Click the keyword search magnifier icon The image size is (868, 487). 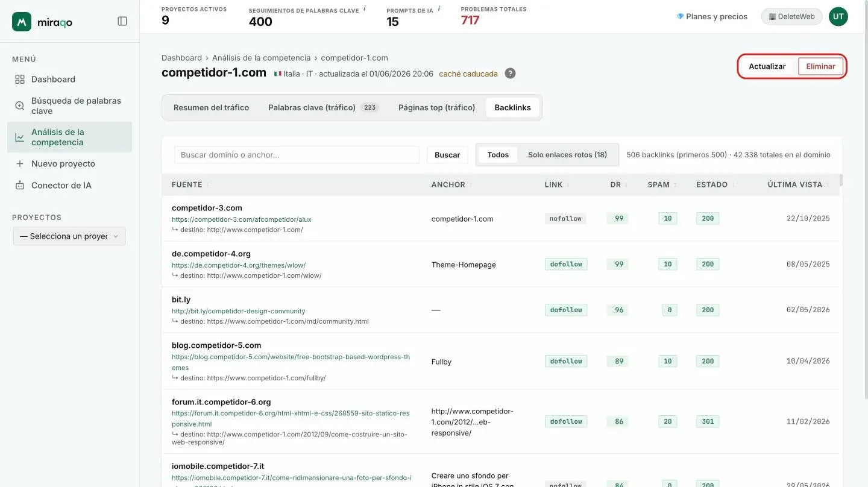[x=20, y=105]
